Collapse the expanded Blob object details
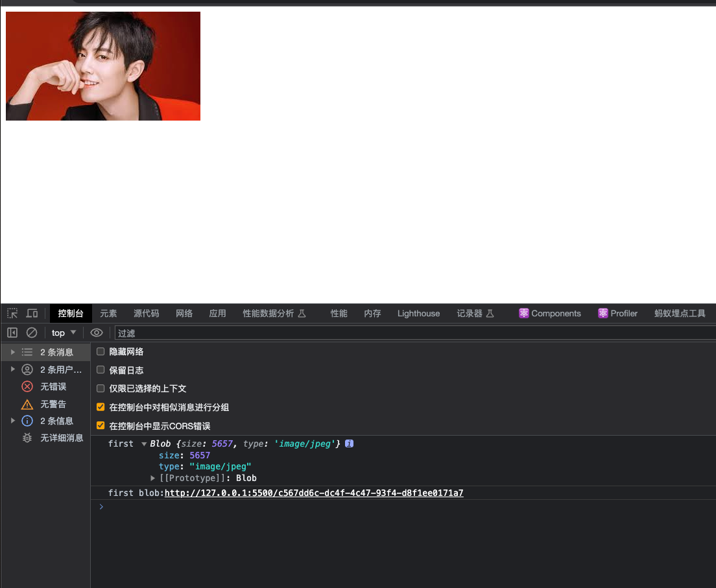This screenshot has width=716, height=588. coord(144,443)
